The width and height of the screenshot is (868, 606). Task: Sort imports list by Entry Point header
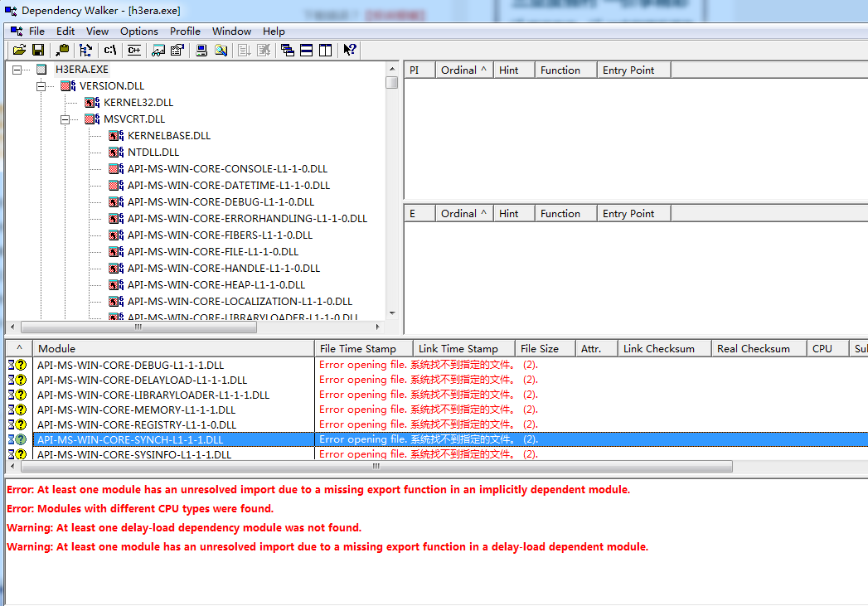click(x=634, y=70)
